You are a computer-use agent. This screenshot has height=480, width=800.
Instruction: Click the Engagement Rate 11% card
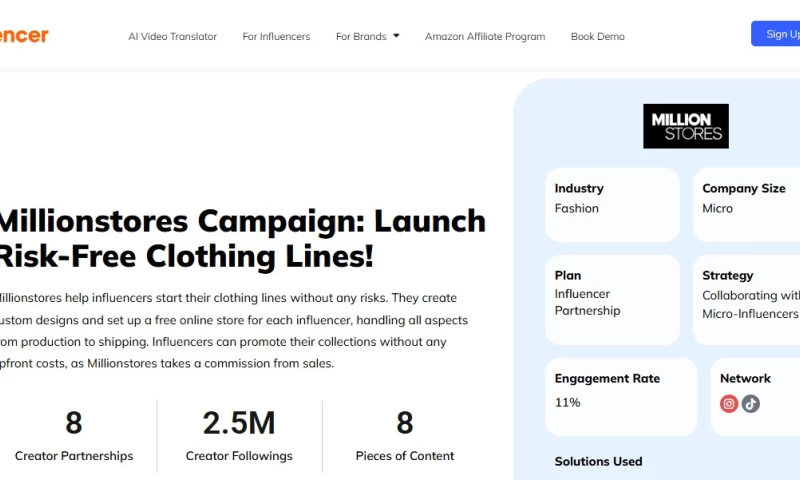tap(621, 396)
